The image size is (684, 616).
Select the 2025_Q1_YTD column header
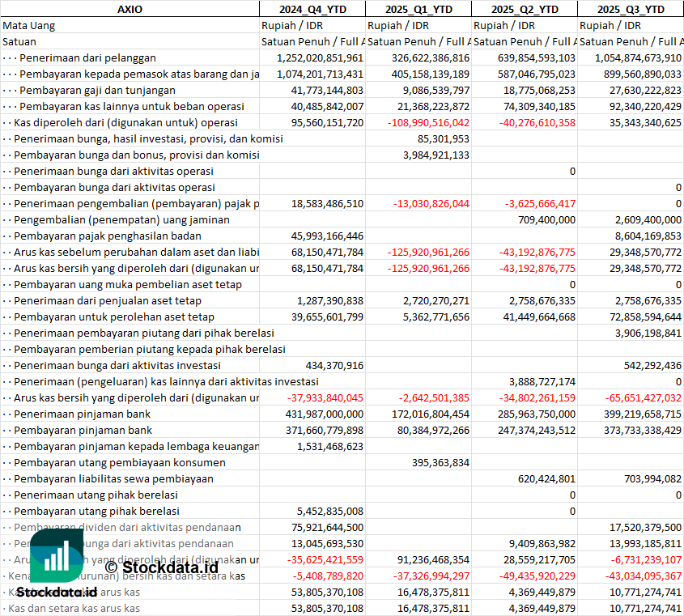[418, 9]
